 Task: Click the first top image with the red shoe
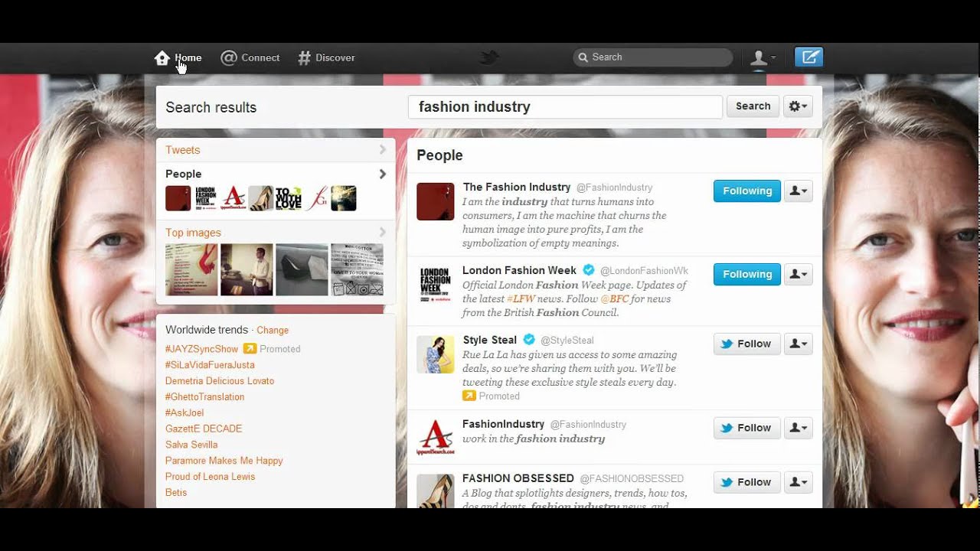[191, 269]
